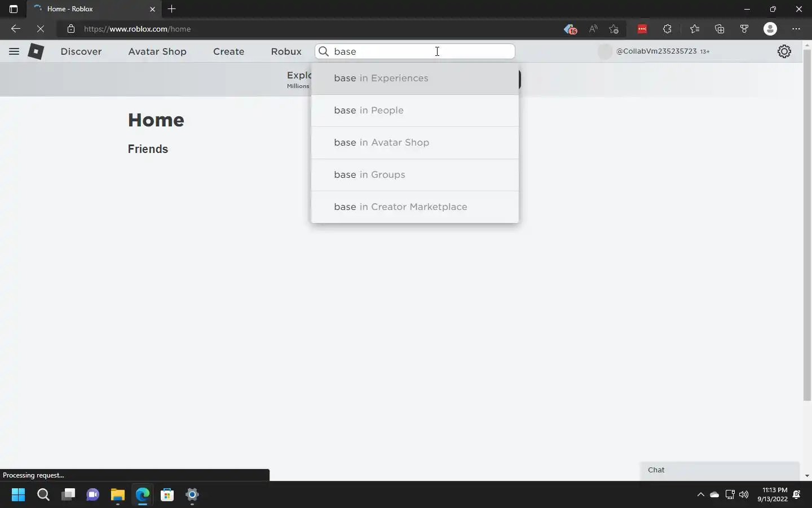The image size is (812, 508).
Task: Open a new browser tab
Action: [172, 9]
